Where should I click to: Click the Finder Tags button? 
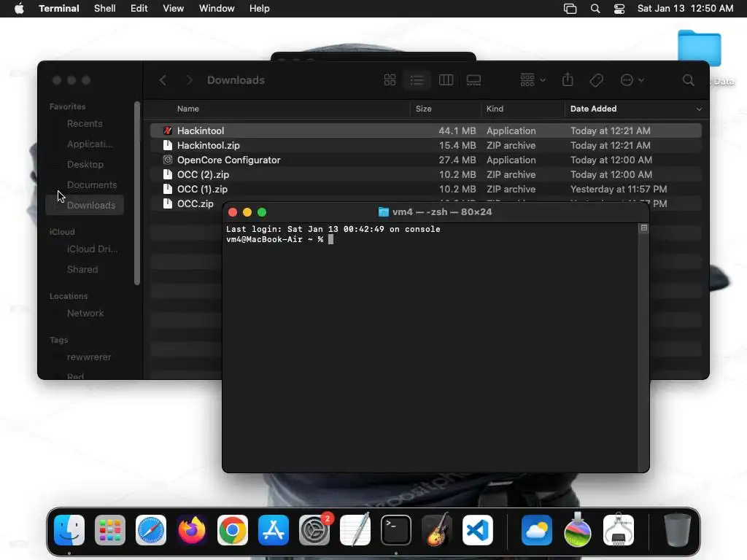[x=596, y=80]
